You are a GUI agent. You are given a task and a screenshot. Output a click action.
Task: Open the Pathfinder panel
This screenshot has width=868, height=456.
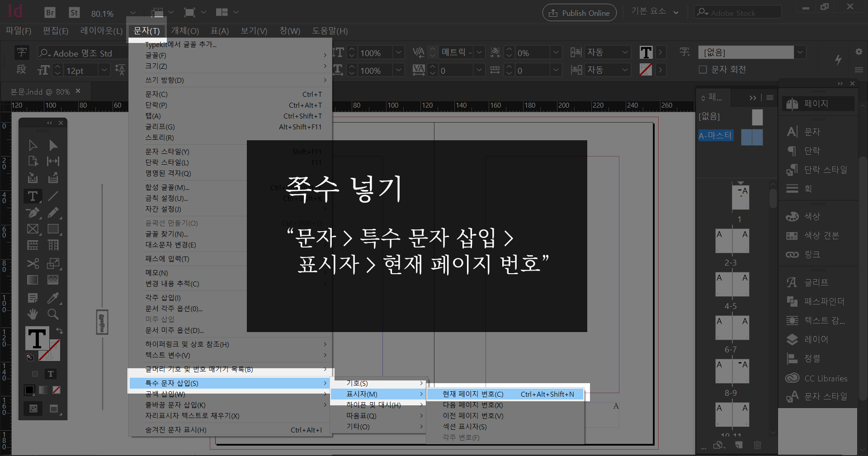(815, 301)
